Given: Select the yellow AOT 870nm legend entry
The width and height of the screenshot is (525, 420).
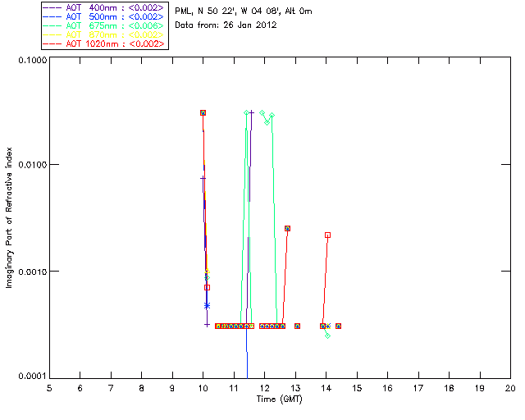Looking at the screenshot, I should pos(103,34).
